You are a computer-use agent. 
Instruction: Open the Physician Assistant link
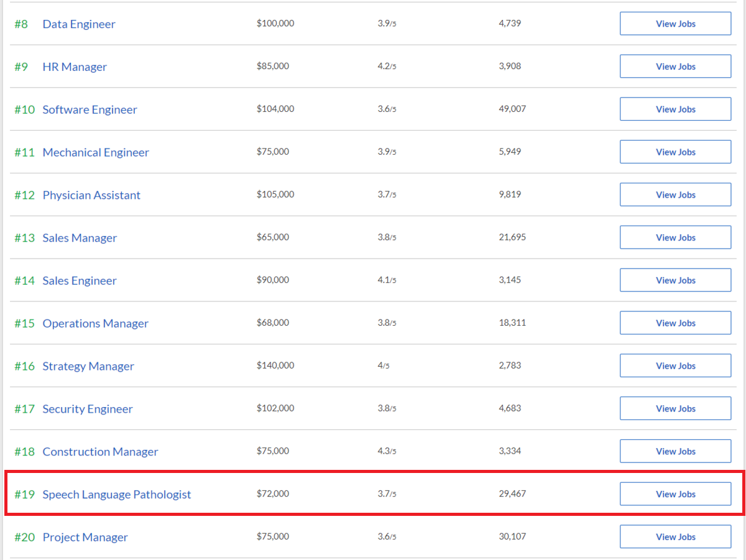(91, 195)
